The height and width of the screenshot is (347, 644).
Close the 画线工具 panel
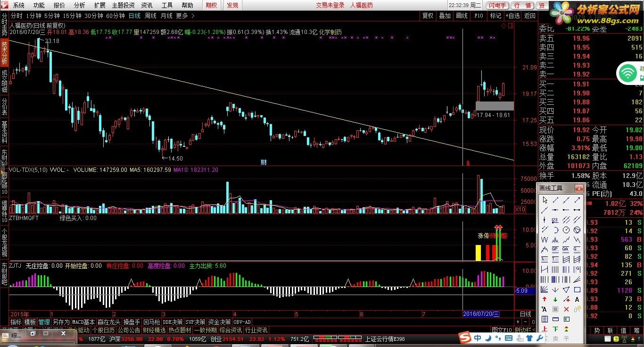pos(579,188)
